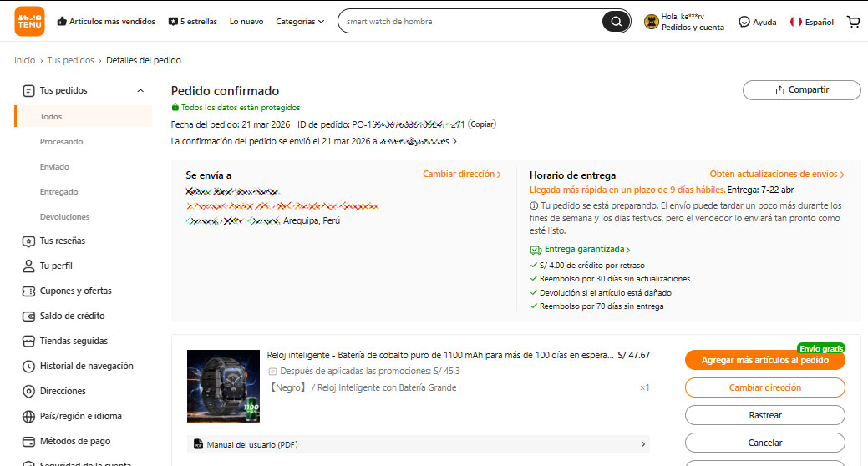
Task: Select the Devoluciones orders tab
Action: coord(64,216)
